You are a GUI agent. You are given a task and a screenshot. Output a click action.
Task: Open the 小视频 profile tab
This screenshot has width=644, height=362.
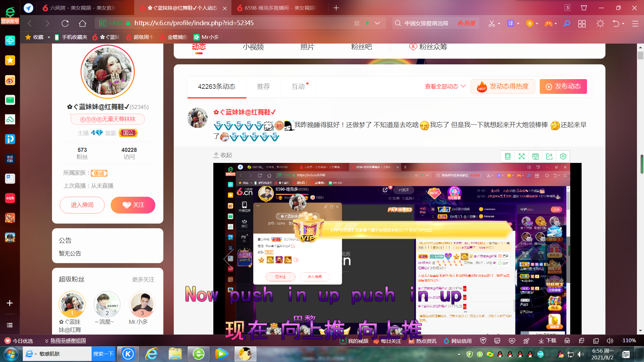[x=253, y=47]
